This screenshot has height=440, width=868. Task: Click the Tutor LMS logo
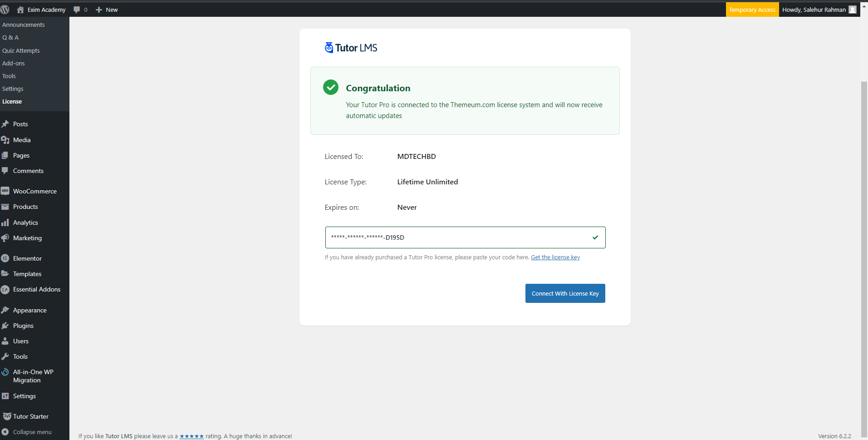coord(351,48)
